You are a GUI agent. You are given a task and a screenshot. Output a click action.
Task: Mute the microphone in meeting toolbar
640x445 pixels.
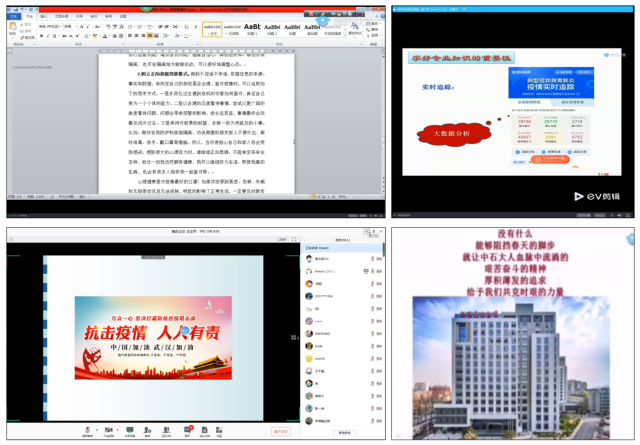(88, 431)
